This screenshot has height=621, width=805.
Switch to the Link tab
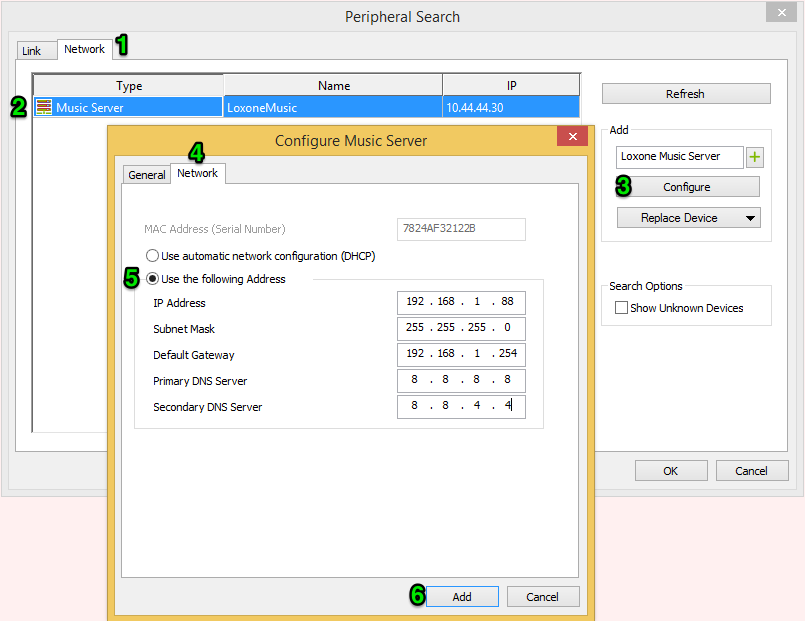[32, 51]
